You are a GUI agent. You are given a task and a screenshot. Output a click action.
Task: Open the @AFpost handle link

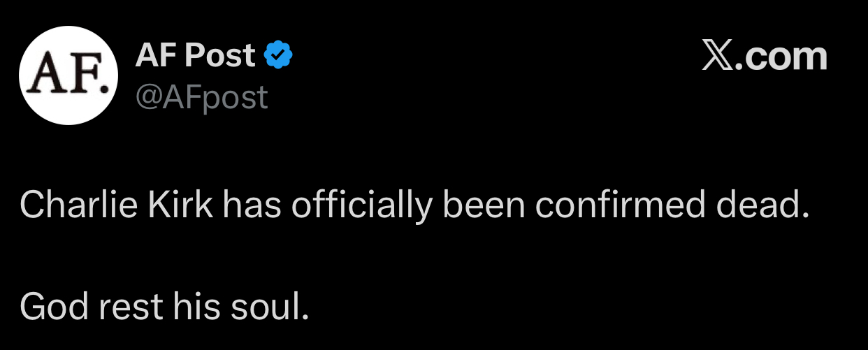click(x=201, y=97)
